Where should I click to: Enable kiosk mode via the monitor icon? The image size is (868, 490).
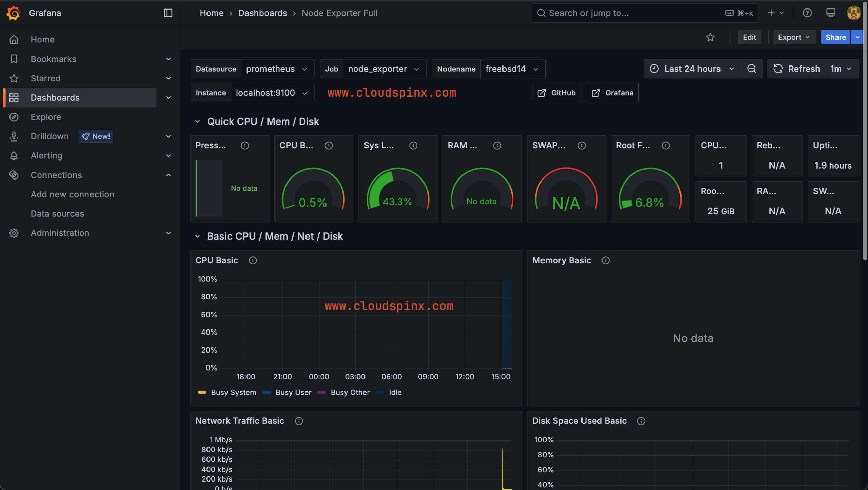(x=831, y=13)
